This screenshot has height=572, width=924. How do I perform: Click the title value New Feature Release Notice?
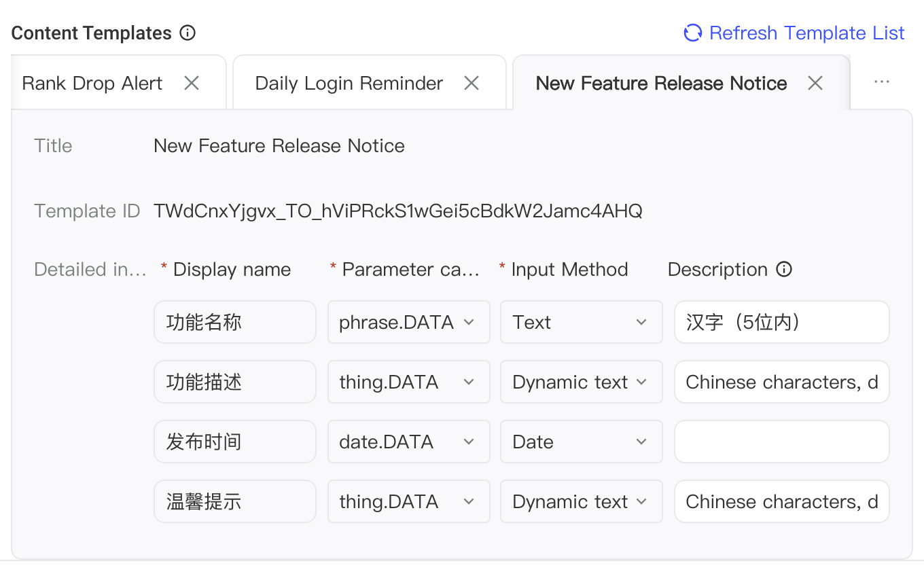279,145
